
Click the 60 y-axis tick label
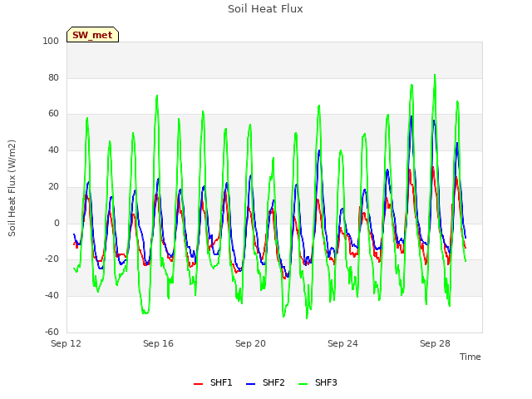click(53, 114)
